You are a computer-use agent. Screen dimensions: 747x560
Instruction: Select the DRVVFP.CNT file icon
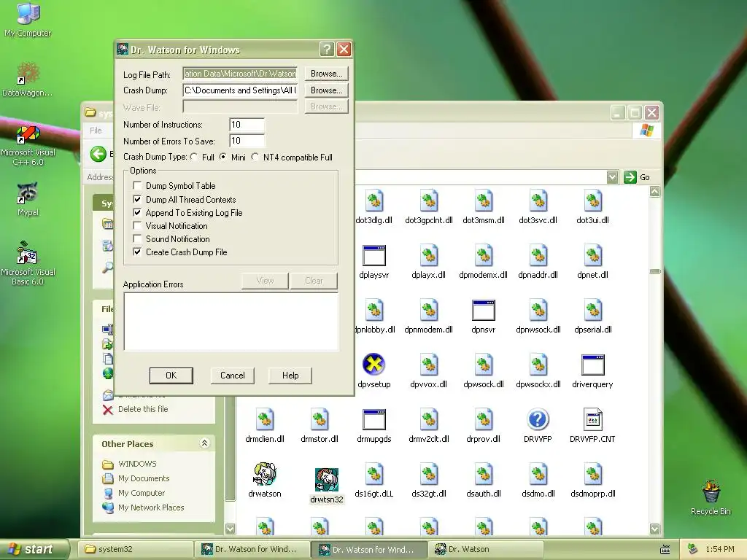[592, 419]
